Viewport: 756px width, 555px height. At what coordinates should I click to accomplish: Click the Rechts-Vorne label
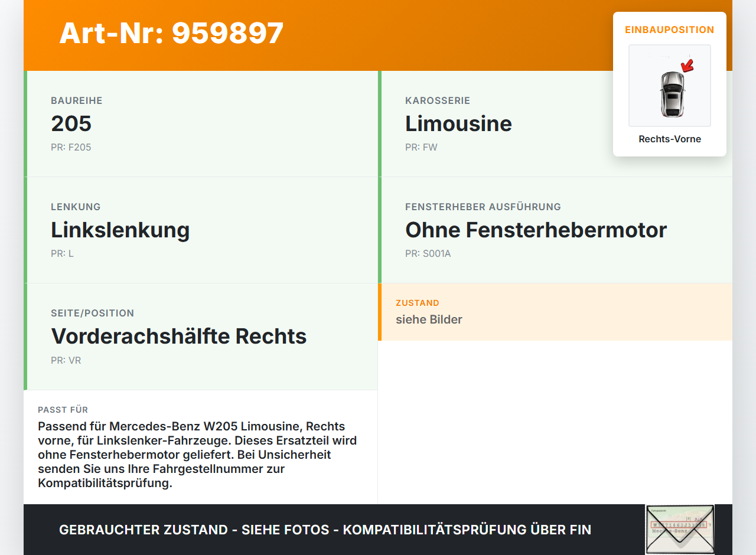(x=669, y=139)
